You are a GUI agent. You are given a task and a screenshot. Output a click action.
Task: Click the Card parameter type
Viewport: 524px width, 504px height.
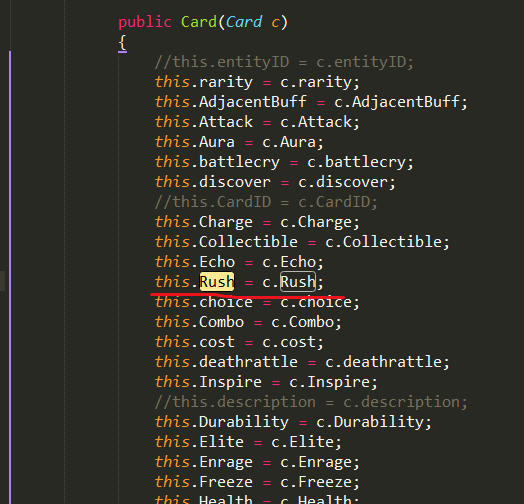[244, 22]
